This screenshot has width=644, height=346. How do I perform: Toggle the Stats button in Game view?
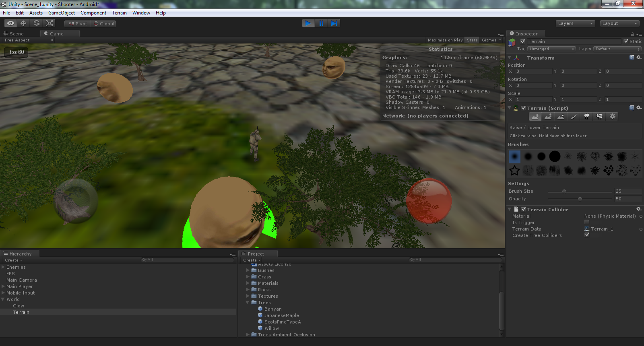472,40
